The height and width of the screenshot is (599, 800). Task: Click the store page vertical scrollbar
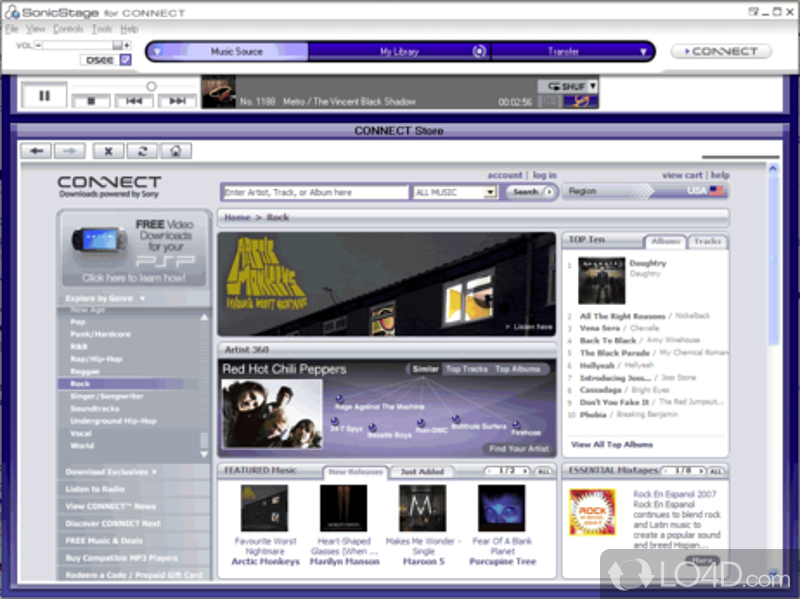click(773, 260)
